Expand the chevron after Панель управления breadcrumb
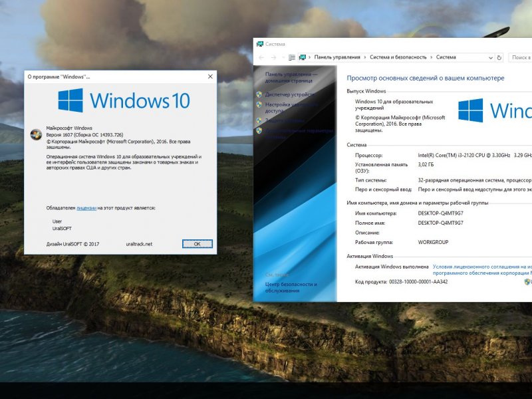532x399 pixels. [365, 58]
